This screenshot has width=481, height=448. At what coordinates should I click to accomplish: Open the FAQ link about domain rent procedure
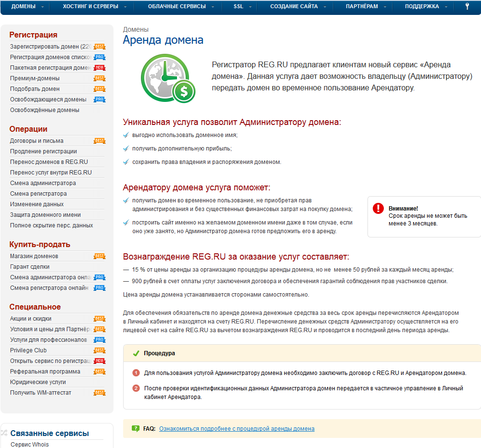click(x=237, y=429)
